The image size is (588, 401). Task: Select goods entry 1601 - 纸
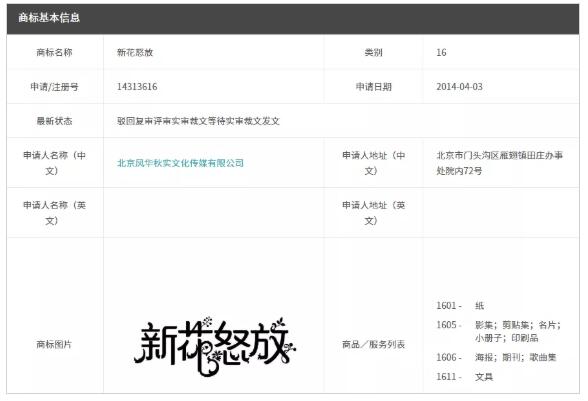click(460, 306)
